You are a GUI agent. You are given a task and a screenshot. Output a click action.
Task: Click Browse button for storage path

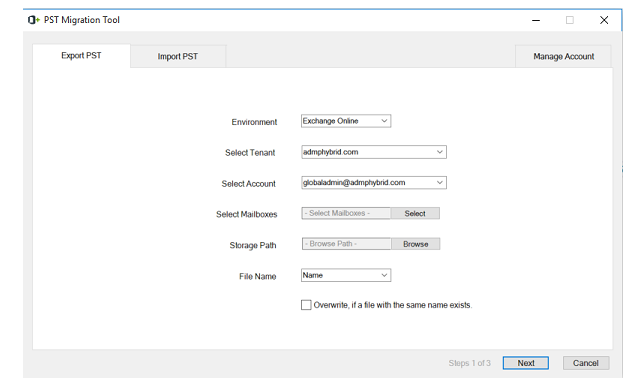[415, 244]
